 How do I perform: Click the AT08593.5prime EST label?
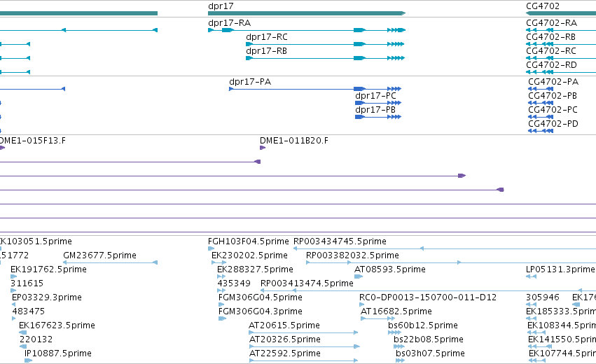pos(390,269)
